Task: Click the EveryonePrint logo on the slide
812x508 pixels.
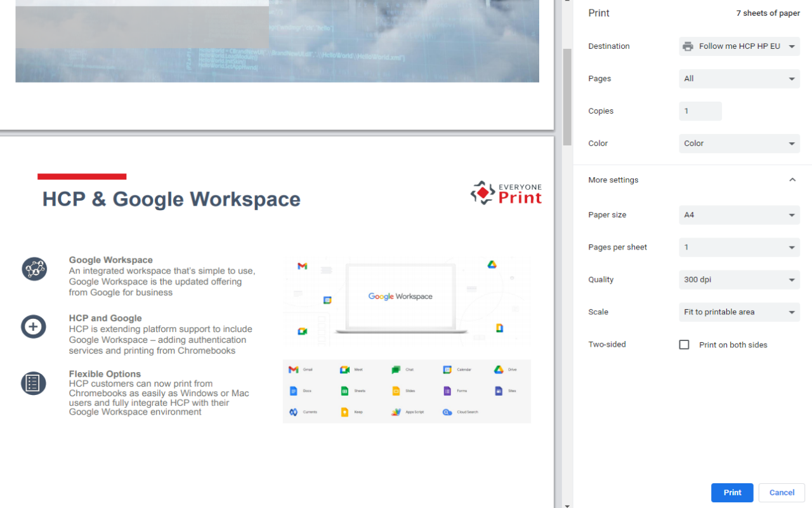Action: 506,193
